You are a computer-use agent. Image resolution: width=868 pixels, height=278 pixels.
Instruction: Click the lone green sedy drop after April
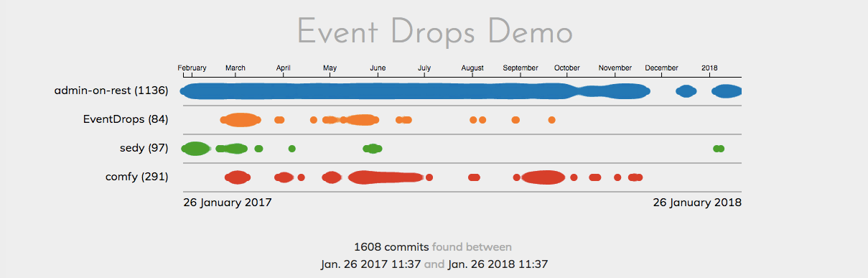click(x=291, y=149)
